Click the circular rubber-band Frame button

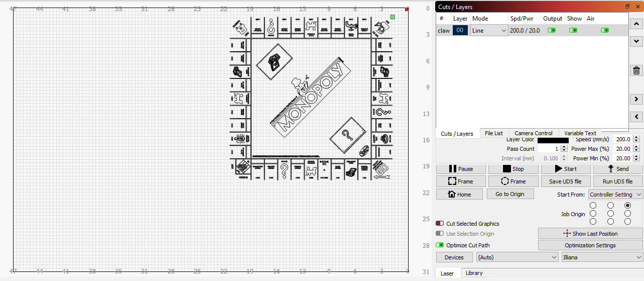pyautogui.click(x=513, y=181)
